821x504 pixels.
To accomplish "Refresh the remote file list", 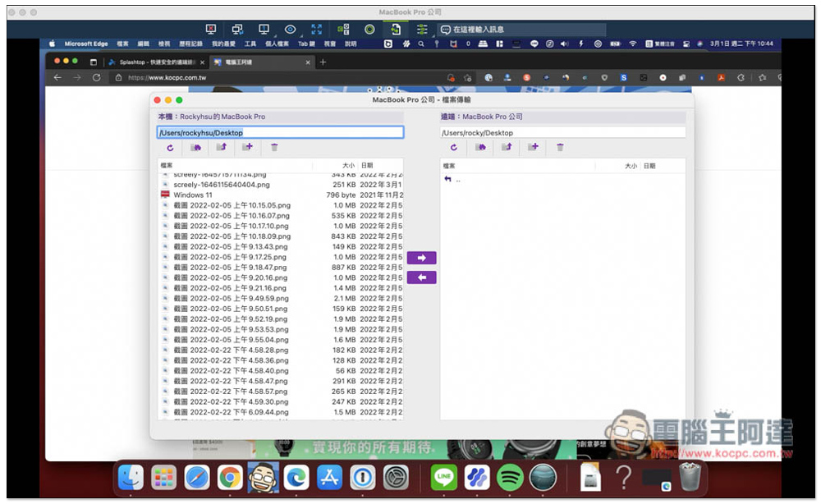I will click(454, 148).
